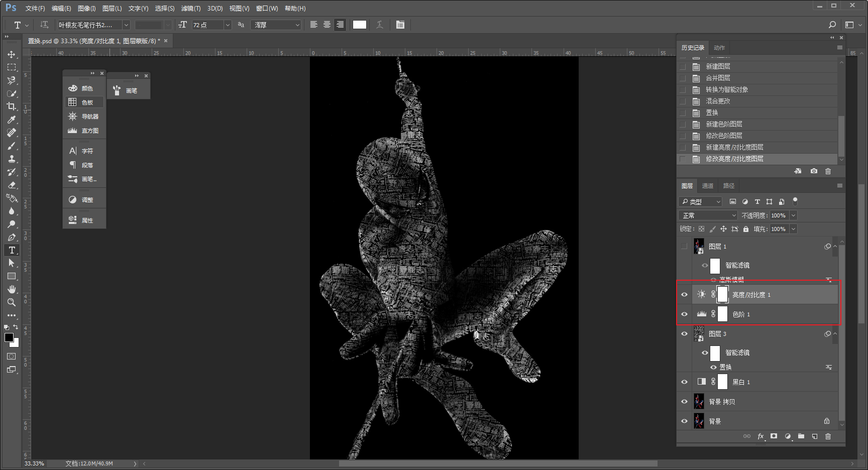Hide the 色阶 1 adjustment layer
Image resolution: width=868 pixels, height=470 pixels.
pos(684,314)
